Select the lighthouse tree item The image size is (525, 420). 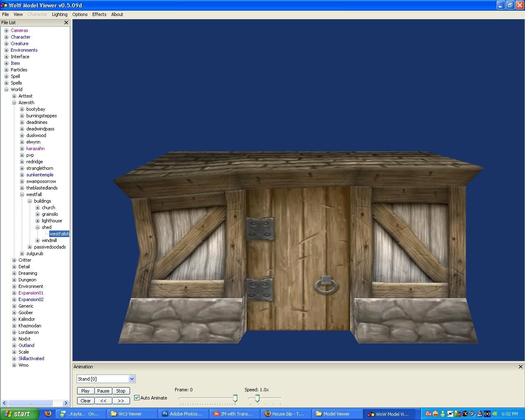click(x=52, y=221)
